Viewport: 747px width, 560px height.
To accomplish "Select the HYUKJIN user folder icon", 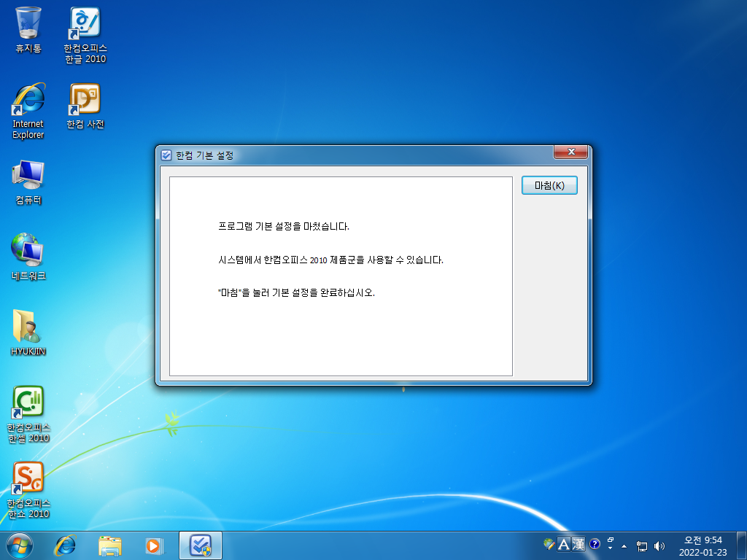I will tap(28, 332).
